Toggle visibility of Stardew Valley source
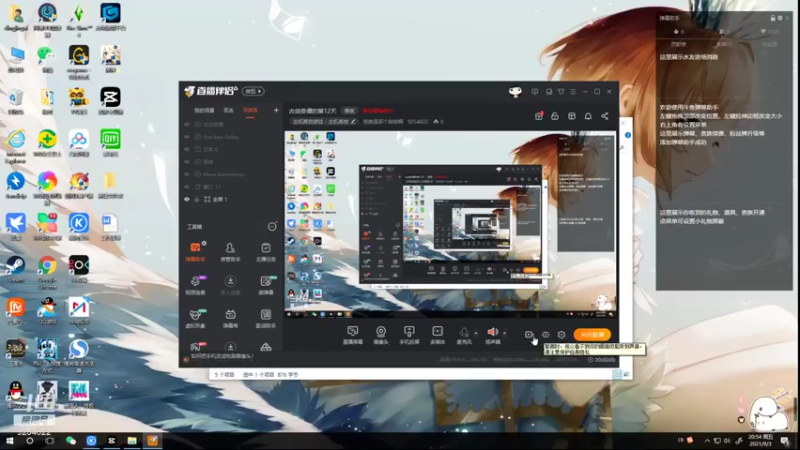Image resolution: width=800 pixels, height=450 pixels. point(187,137)
